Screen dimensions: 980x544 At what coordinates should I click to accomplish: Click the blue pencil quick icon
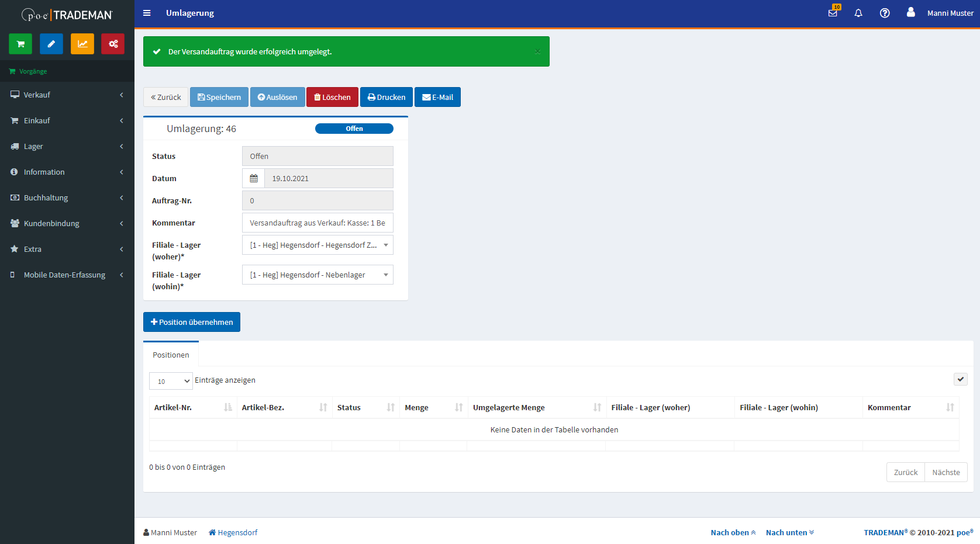coord(51,44)
